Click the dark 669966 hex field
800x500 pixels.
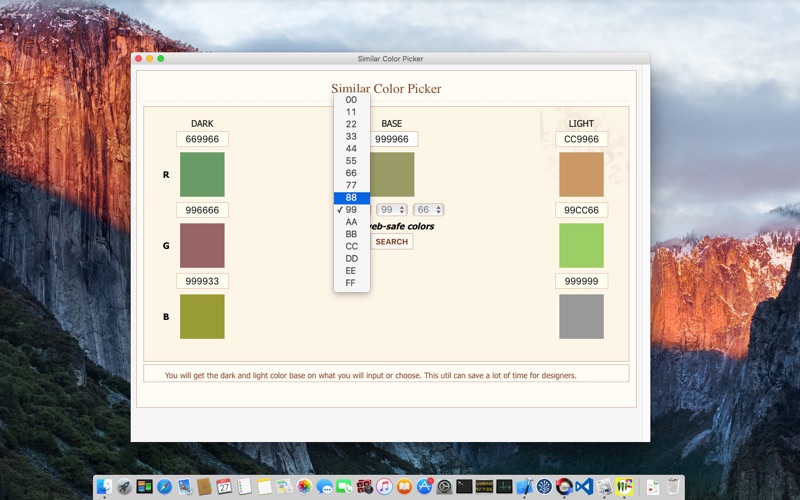click(x=202, y=139)
